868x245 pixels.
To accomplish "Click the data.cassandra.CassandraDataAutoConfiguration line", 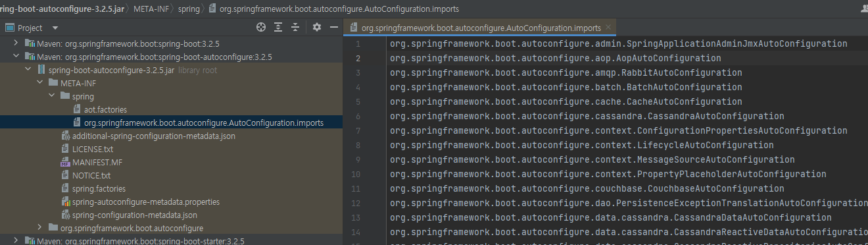I will click(x=610, y=217).
